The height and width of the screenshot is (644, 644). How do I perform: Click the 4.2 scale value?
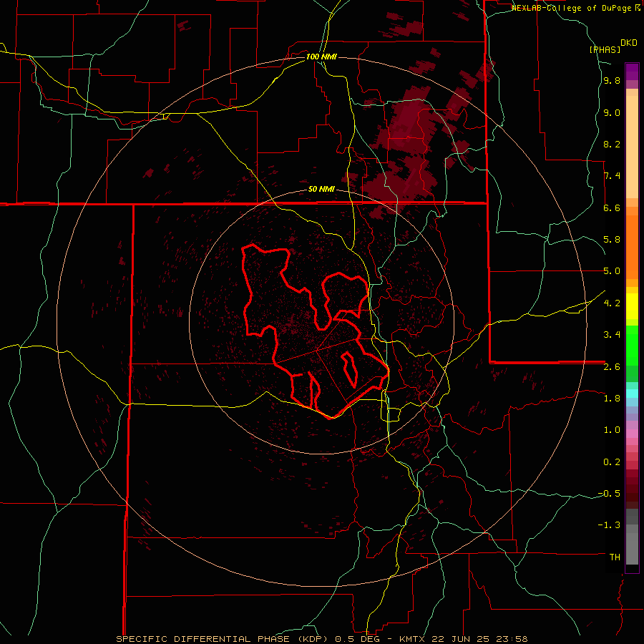click(x=612, y=303)
